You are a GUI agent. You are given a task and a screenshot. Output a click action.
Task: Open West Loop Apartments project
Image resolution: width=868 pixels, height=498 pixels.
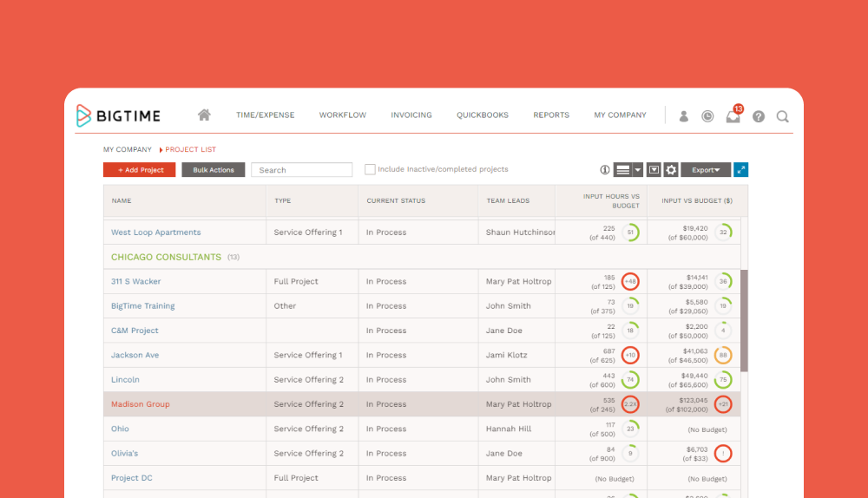point(156,233)
